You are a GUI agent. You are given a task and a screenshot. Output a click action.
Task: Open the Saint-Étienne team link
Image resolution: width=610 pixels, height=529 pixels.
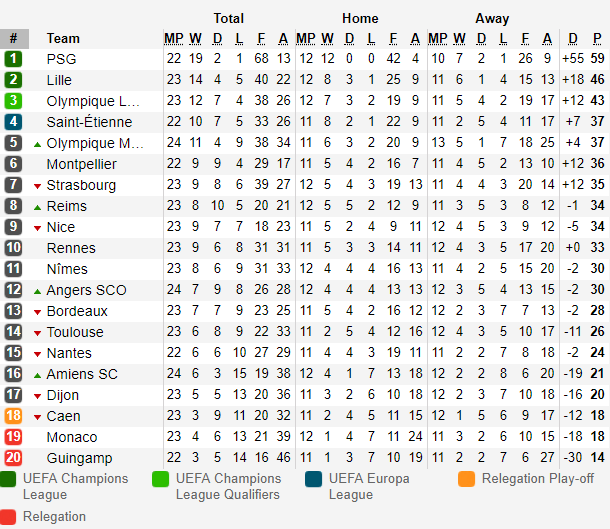tap(89, 122)
